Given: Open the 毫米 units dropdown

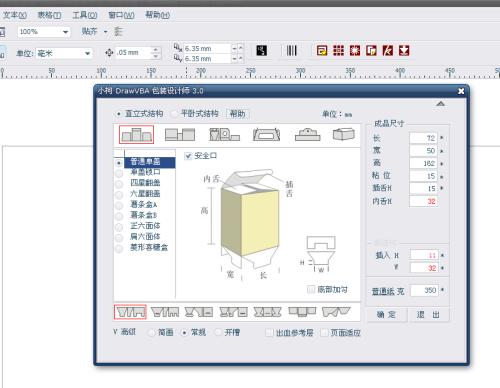Looking at the screenshot, I should [x=87, y=53].
